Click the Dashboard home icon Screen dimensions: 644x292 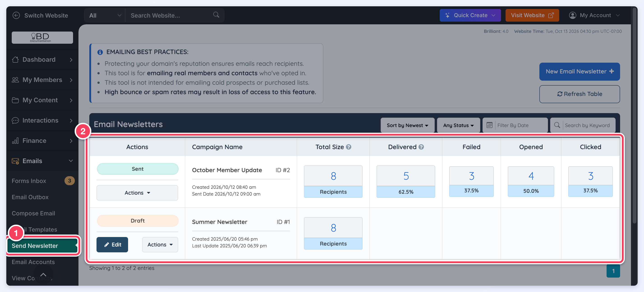(15, 59)
